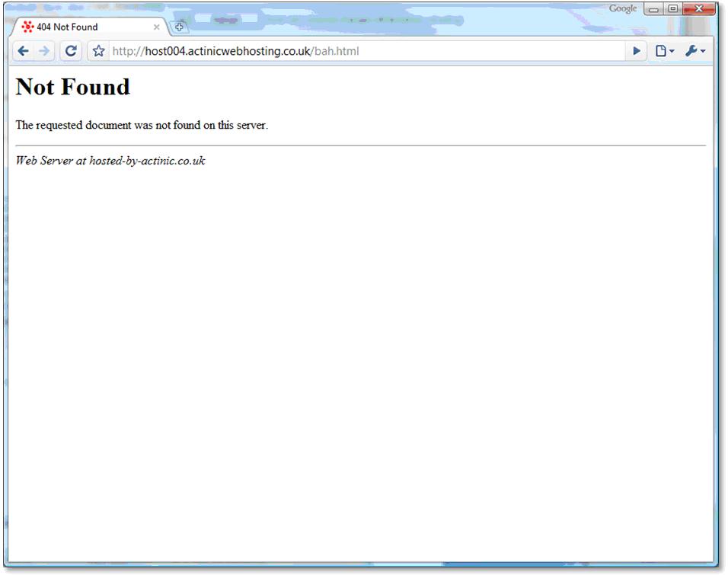Image resolution: width=728 pixels, height=575 pixels.
Task: Minimize the browser window
Action: 654,9
